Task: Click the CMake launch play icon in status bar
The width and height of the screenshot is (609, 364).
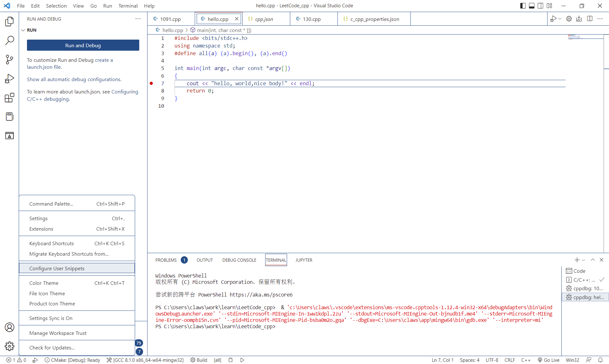Action: pos(242,360)
